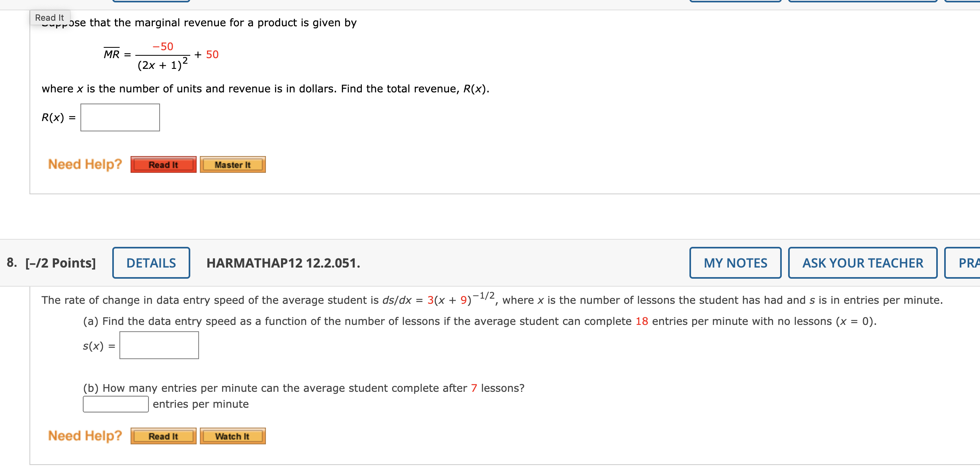The image size is (980, 473).
Task: Click the red Read It button for marginal revenue problem
Action: click(163, 164)
